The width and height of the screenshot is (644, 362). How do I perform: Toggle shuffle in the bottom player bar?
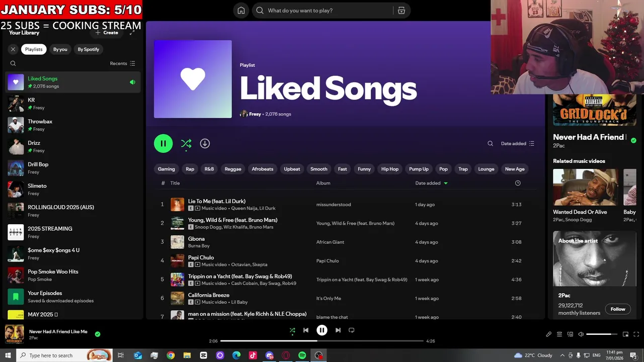tap(292, 330)
